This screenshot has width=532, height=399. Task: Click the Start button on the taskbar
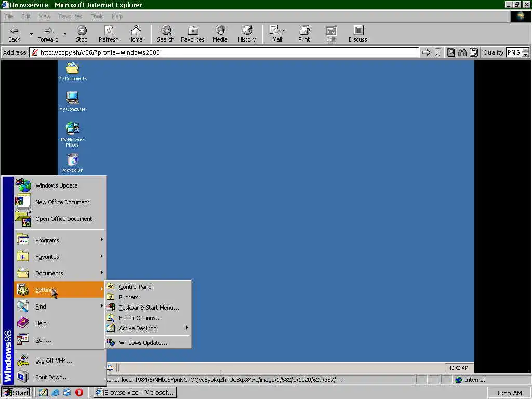click(16, 393)
